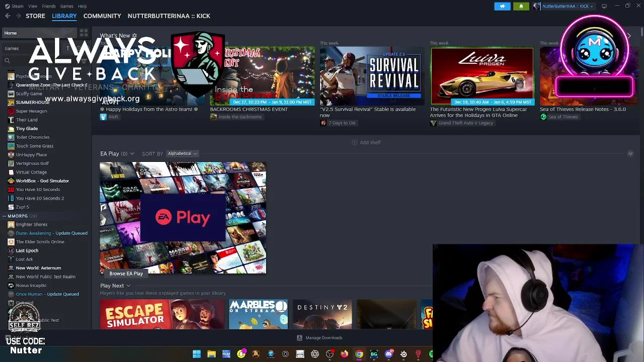644x362 pixels.
Task: Open File Explorer from the taskbar
Action: (211, 354)
